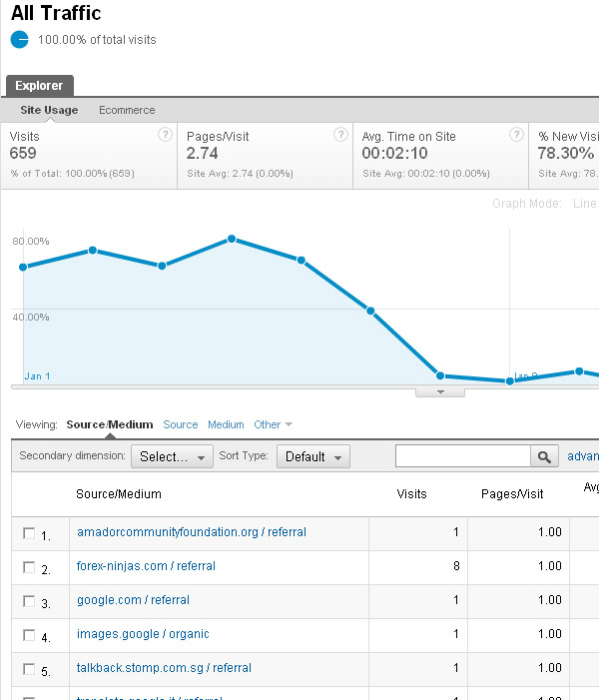Click visits value 8 for forex-ninjas.com
The height and width of the screenshot is (700, 599).
(x=456, y=566)
